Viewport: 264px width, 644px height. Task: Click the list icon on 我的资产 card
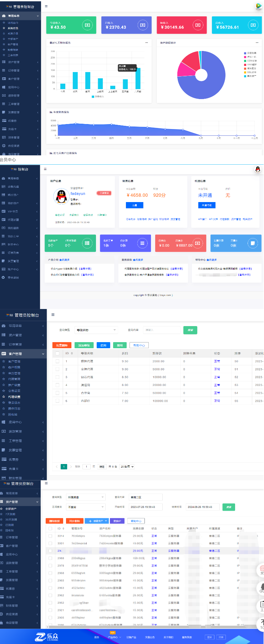click(87, 243)
